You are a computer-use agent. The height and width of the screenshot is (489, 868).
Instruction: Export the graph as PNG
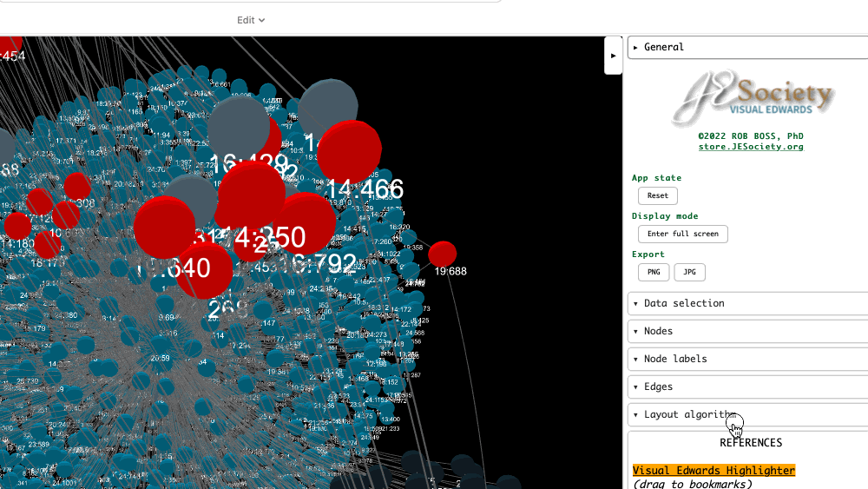(654, 272)
